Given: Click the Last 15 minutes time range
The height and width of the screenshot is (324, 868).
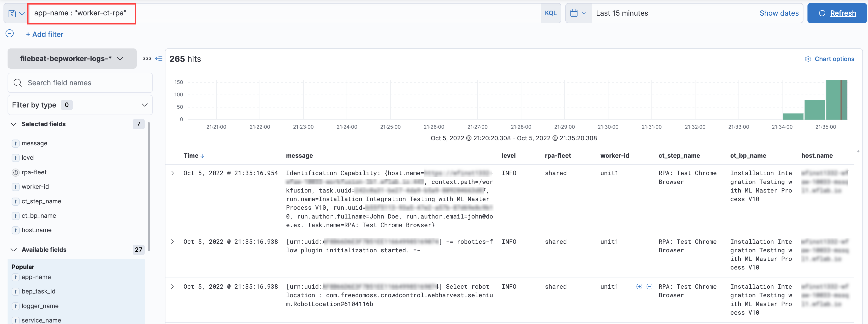Looking at the screenshot, I should 622,13.
